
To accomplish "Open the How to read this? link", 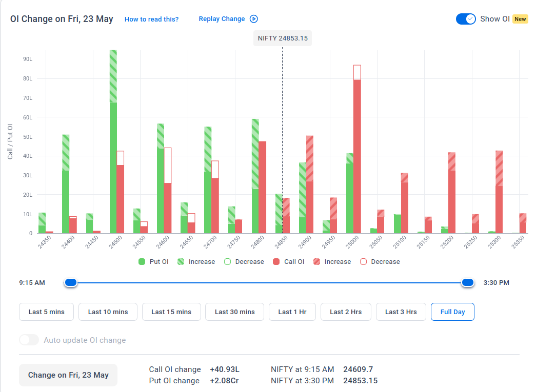I will (x=151, y=19).
